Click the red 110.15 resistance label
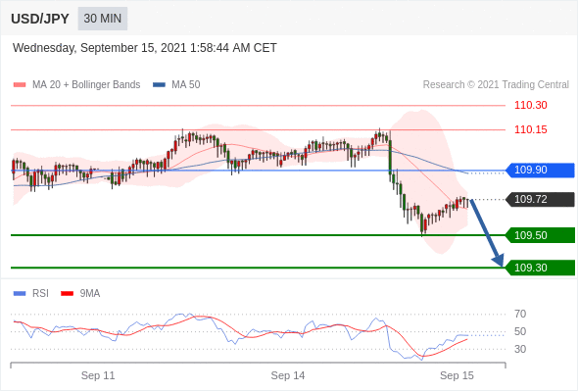Image resolution: width=578 pixels, height=392 pixels. click(530, 129)
